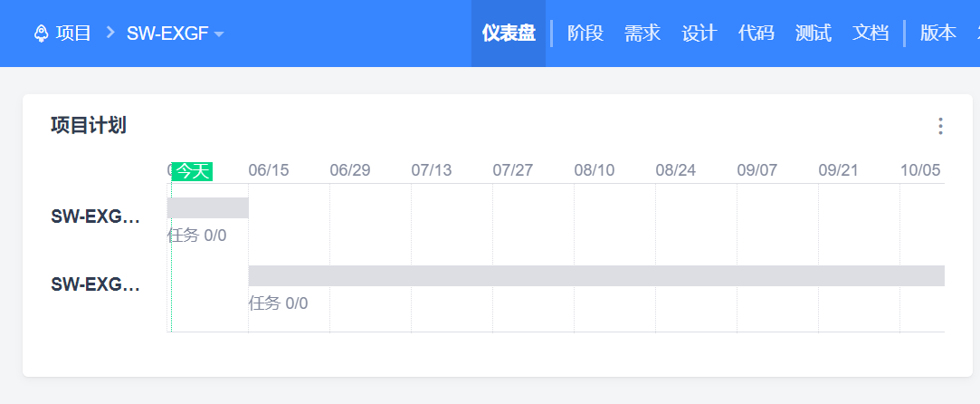
Task: Click the rocket project icon
Action: click(41, 34)
